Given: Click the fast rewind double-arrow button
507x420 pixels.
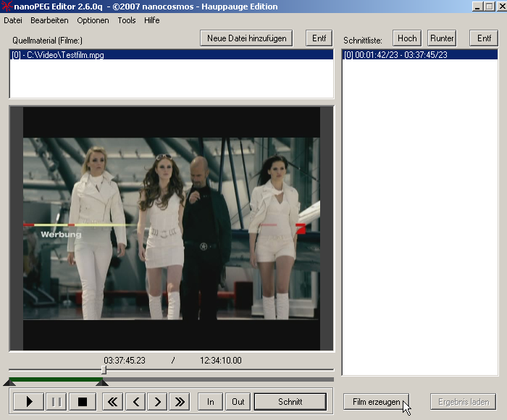Looking at the screenshot, I should 112,402.
